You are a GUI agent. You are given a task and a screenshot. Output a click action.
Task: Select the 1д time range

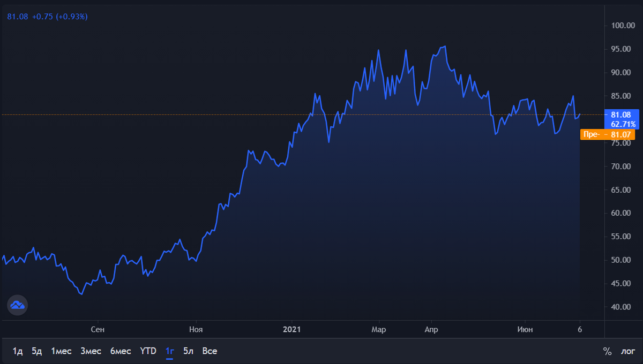[x=18, y=351]
